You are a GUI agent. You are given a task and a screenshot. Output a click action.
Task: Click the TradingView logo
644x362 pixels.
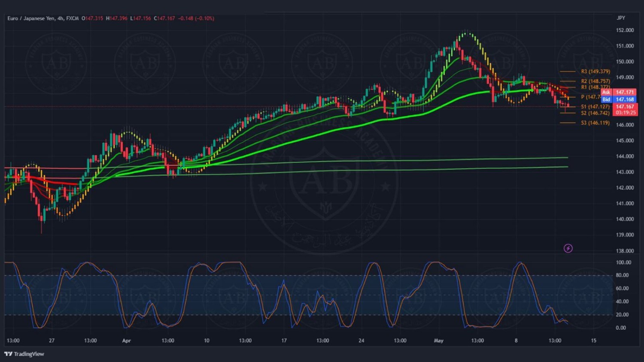(x=24, y=354)
